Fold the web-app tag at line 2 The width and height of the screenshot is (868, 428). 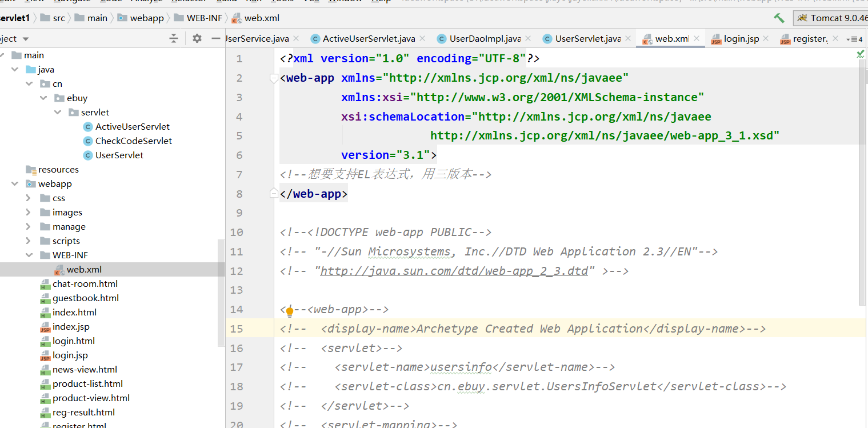[x=274, y=78]
